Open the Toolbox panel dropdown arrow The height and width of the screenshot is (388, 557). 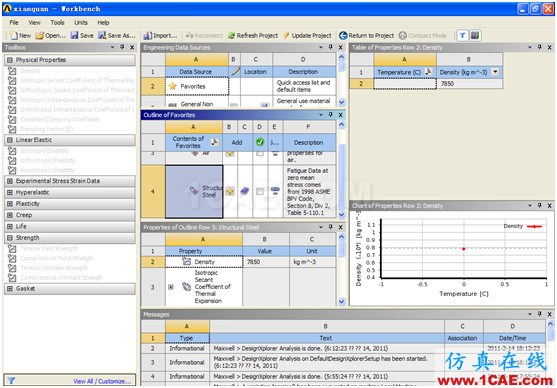pos(112,47)
